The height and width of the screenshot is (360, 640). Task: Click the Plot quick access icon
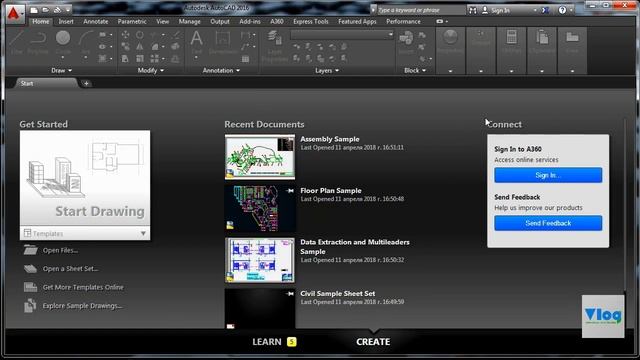pyautogui.click(x=58, y=10)
